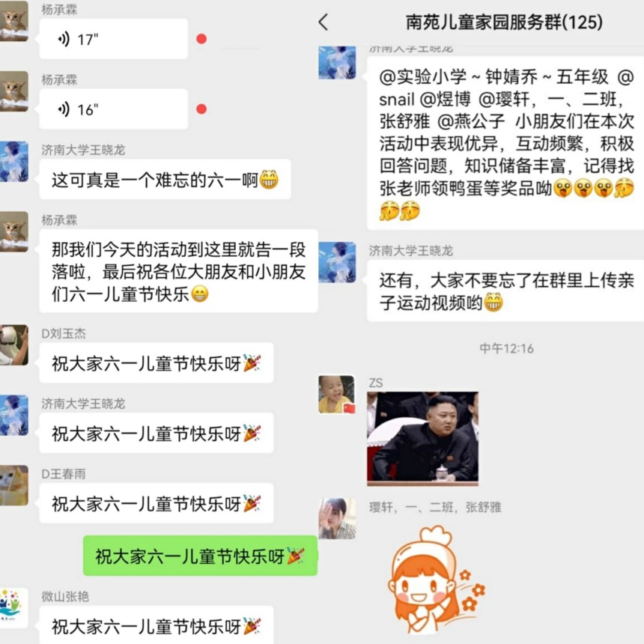This screenshot has height=644, width=644.
Task: Go back using the chat header arrow
Action: point(323,22)
